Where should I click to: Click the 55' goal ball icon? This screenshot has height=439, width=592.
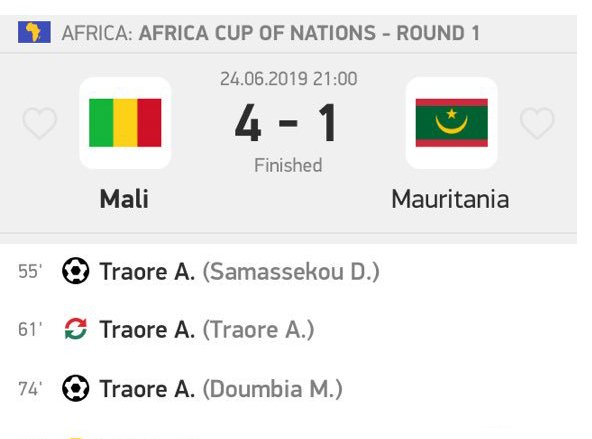tap(76, 271)
